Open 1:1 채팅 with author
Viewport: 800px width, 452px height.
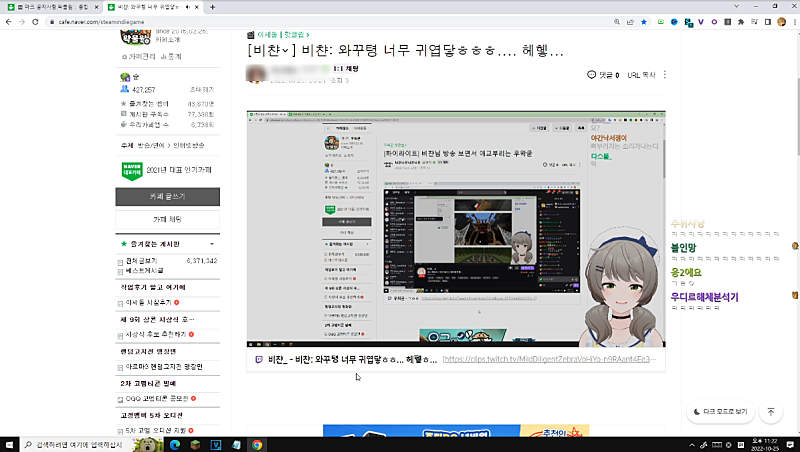coord(346,68)
